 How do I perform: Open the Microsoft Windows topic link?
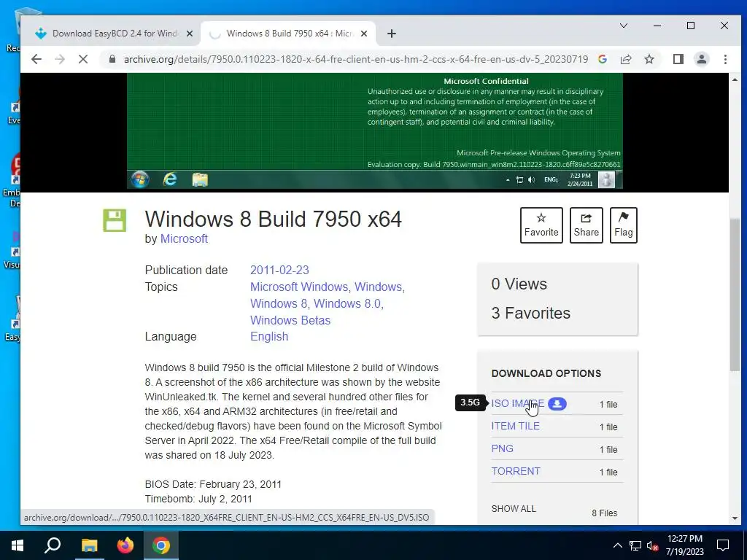coord(299,287)
